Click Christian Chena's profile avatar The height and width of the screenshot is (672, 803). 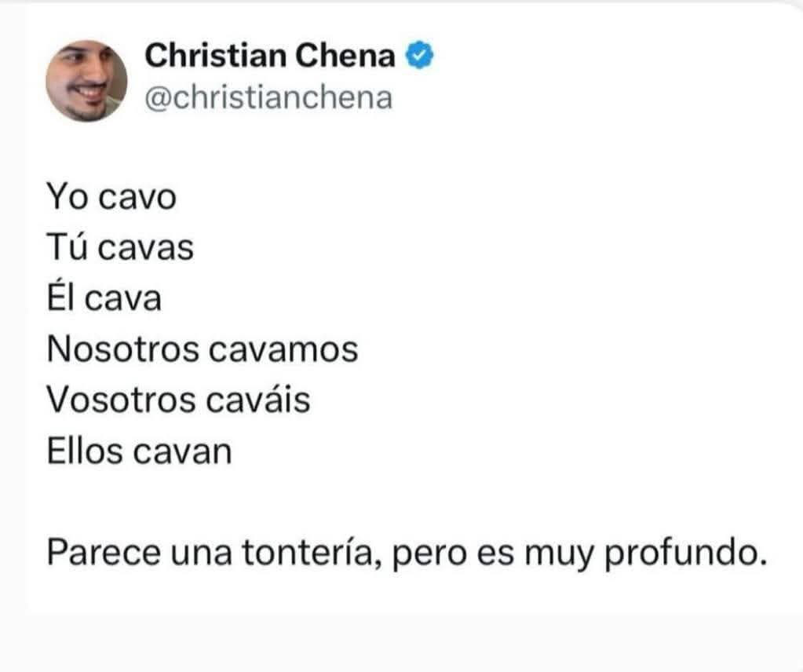[86, 80]
